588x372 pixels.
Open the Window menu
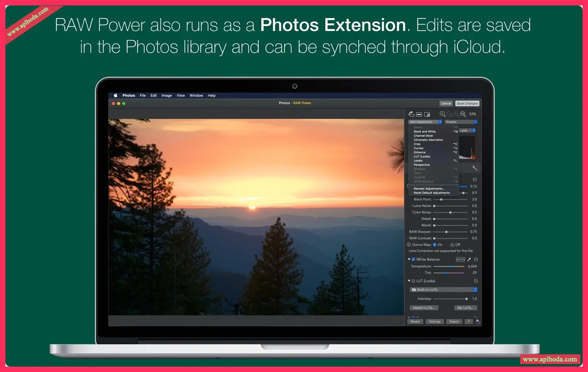196,95
